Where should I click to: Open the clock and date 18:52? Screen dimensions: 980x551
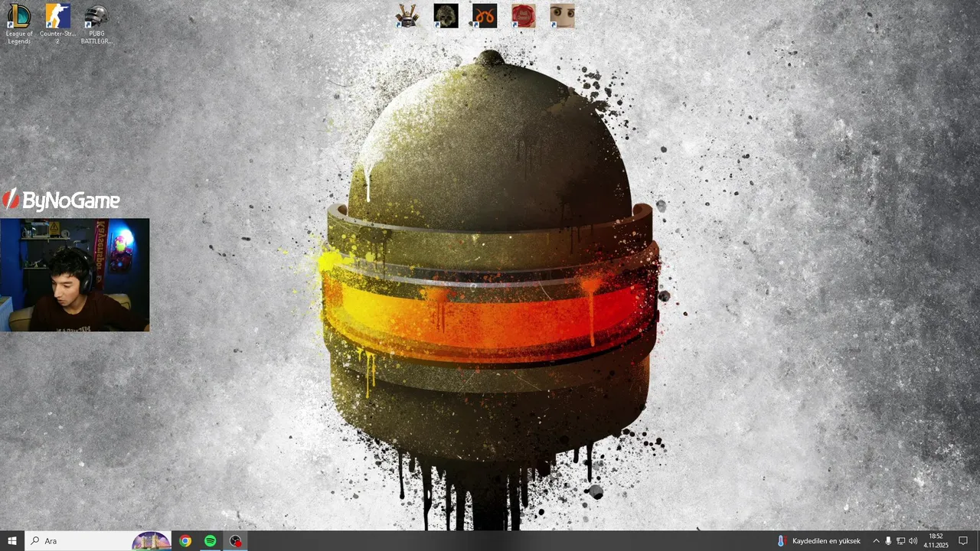(x=936, y=541)
